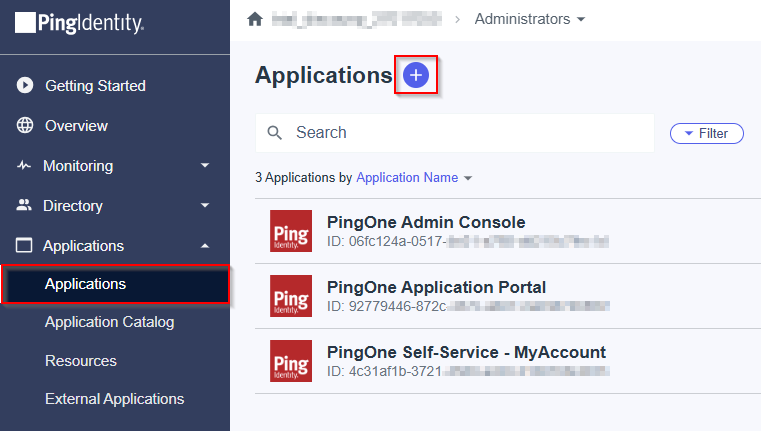The height and width of the screenshot is (431, 761).
Task: Open PingOne Application Portal entry
Action: pyautogui.click(x=436, y=287)
